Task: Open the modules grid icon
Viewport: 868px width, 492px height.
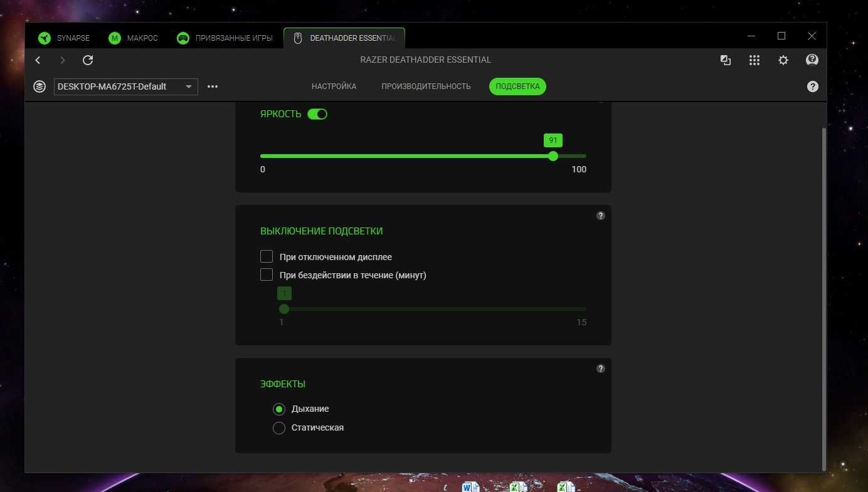Action: 754,60
